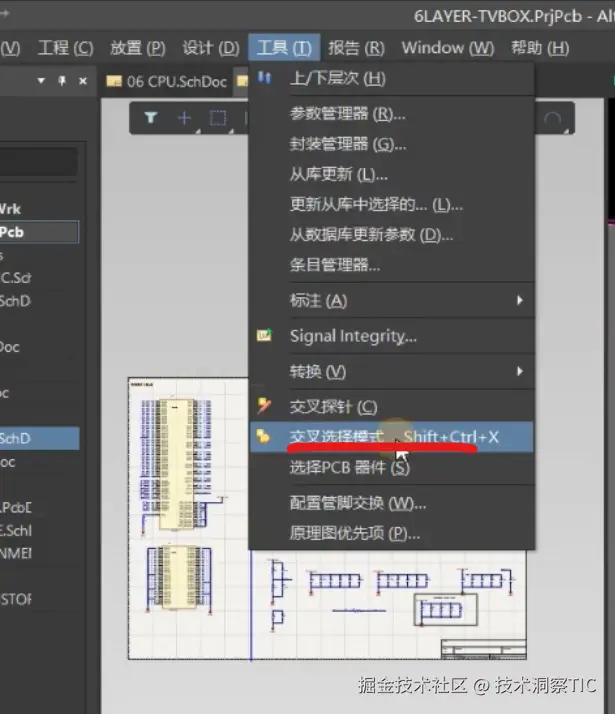Switch to the 06 CPU.SchDoc tab
The image size is (615, 714).
pyautogui.click(x=167, y=82)
